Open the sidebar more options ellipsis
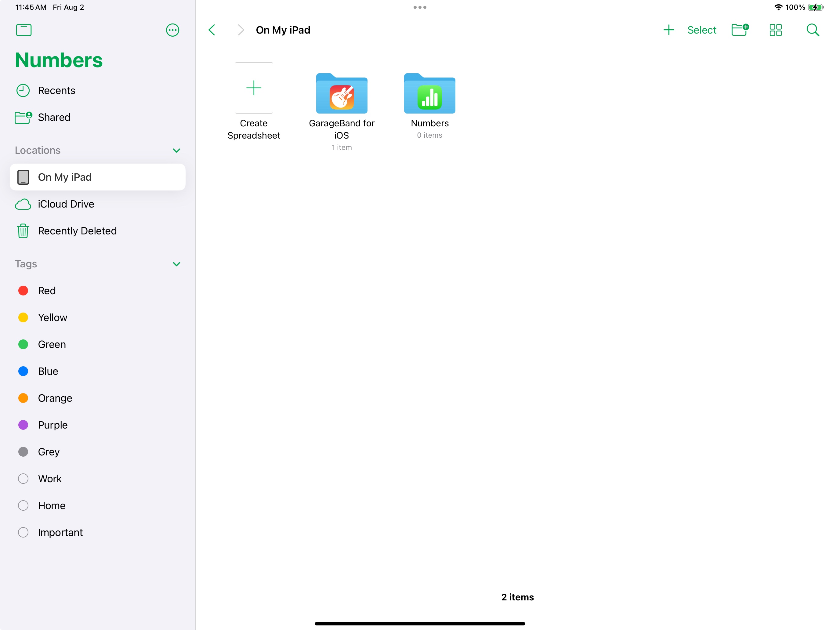 pyautogui.click(x=172, y=30)
